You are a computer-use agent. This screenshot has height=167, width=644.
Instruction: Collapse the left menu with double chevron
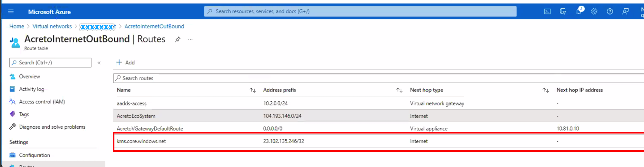coord(99,63)
